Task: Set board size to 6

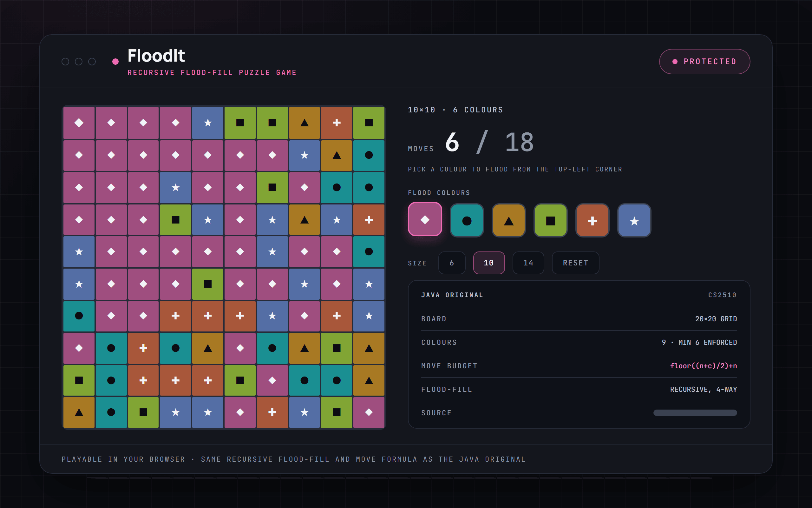Action: (452, 263)
